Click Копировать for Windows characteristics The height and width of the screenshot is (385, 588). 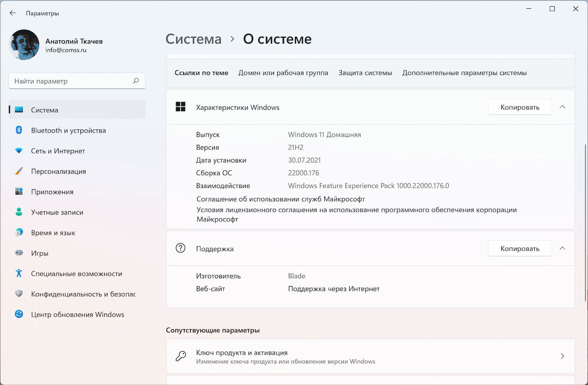coord(520,107)
